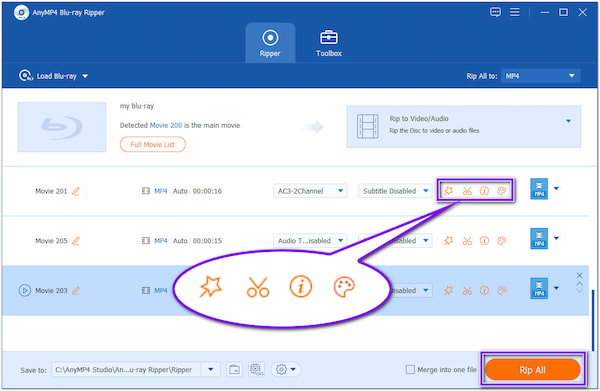Screen dimensions: 600x391
Task: Move Movie 203 up with the arrow
Action: click(x=579, y=284)
